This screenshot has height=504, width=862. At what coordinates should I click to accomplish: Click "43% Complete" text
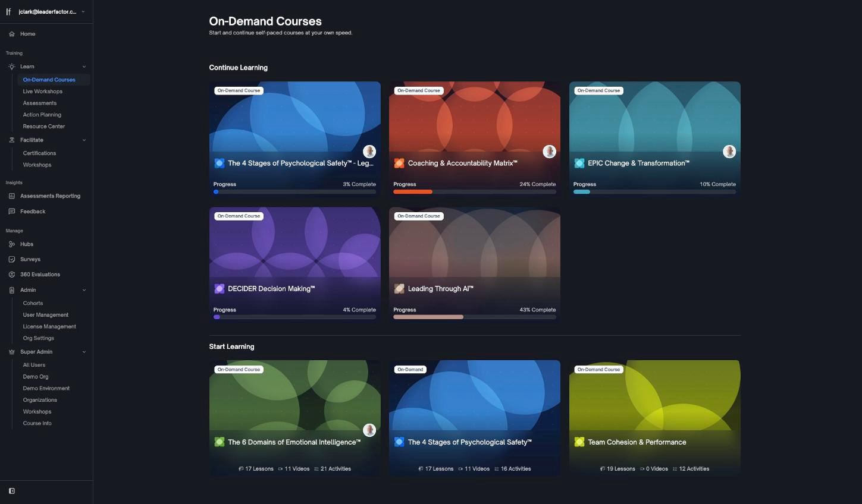point(537,310)
